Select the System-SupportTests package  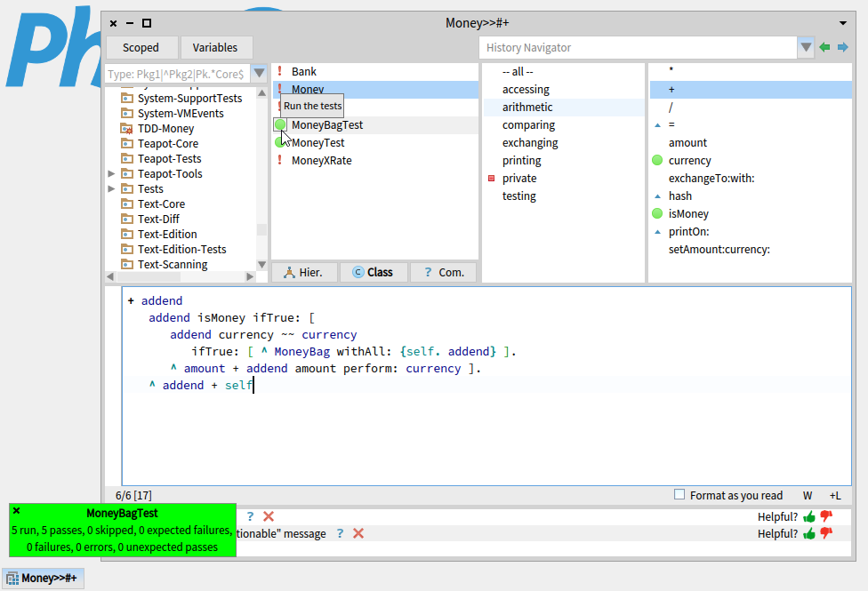click(x=190, y=98)
